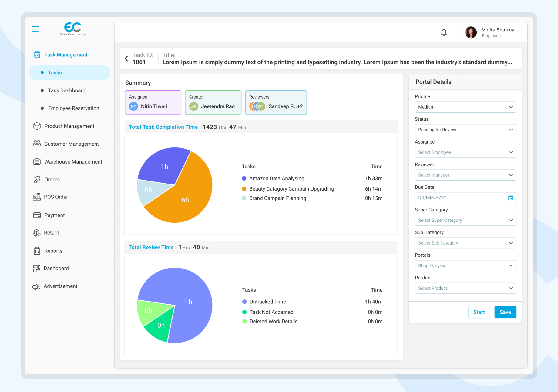Image resolution: width=558 pixels, height=392 pixels.
Task: Click the Reviewers card Sandeep P...+2
Action: (276, 103)
